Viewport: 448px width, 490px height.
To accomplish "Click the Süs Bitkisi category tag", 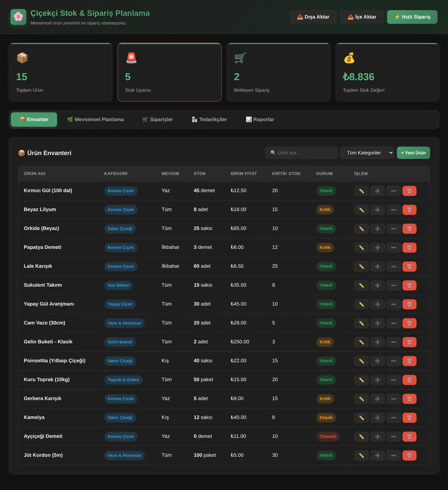I will coord(118,285).
